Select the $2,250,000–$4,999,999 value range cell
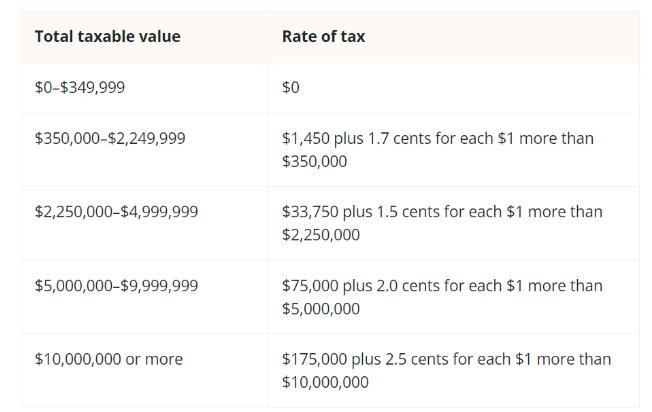This screenshot has width=652, height=412. 116,212
